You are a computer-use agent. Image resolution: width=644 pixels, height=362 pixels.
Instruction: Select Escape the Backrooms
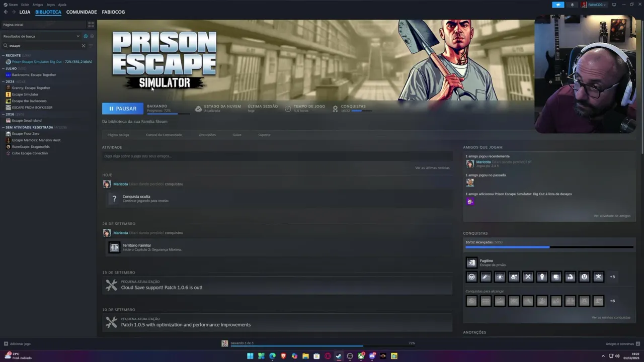click(29, 101)
